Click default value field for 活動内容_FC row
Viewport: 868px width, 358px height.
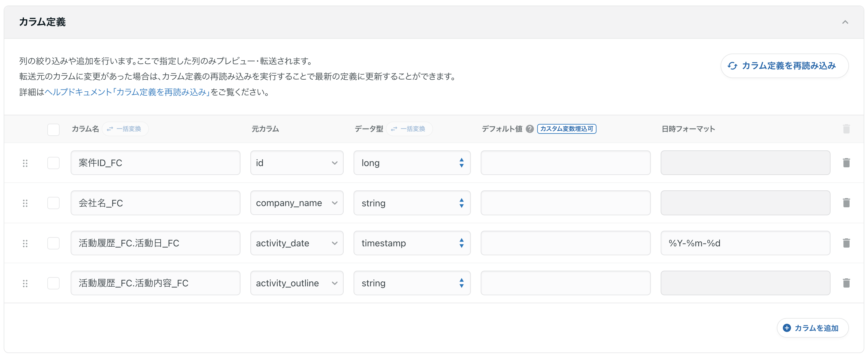tap(565, 284)
